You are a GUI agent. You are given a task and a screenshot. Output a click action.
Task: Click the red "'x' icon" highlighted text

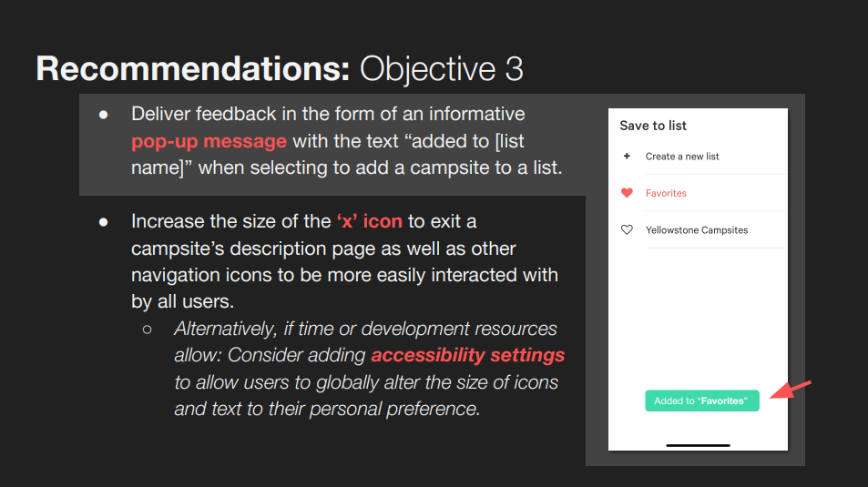[369, 221]
